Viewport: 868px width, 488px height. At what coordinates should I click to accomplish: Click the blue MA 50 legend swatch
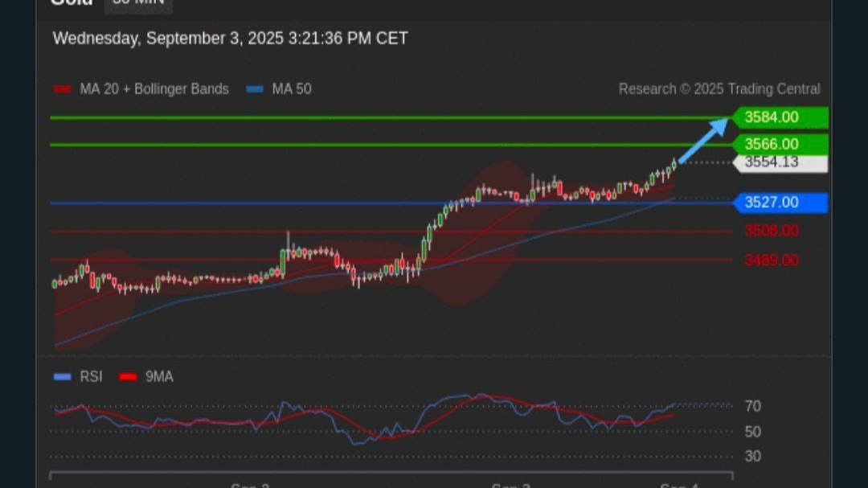point(255,89)
